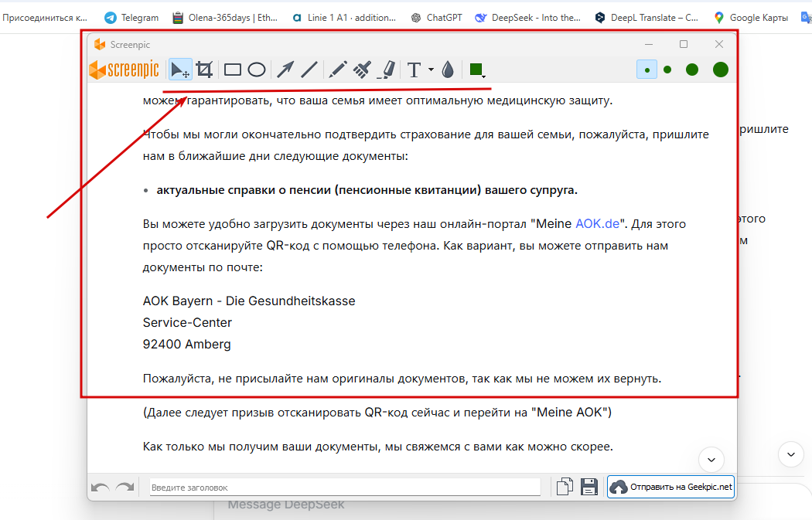
Task: Maximize the Screenpic window
Action: (x=684, y=44)
